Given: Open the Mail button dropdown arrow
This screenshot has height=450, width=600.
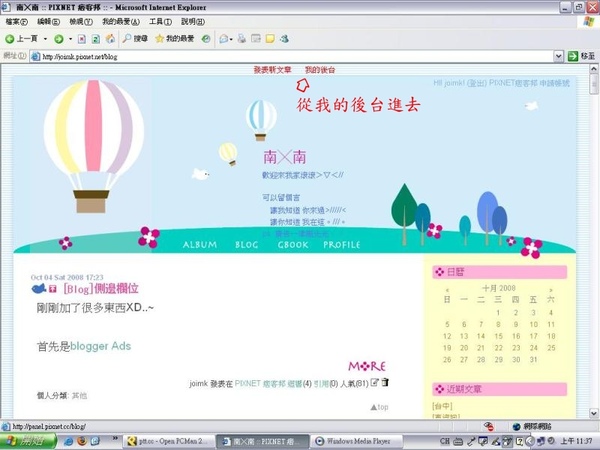Looking at the screenshot, I should point(231,39).
